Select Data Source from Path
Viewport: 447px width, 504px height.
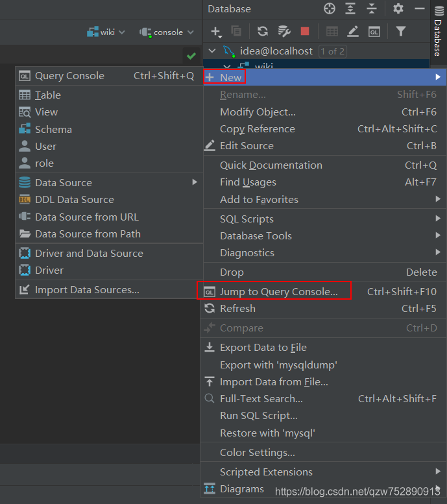tap(110, 234)
